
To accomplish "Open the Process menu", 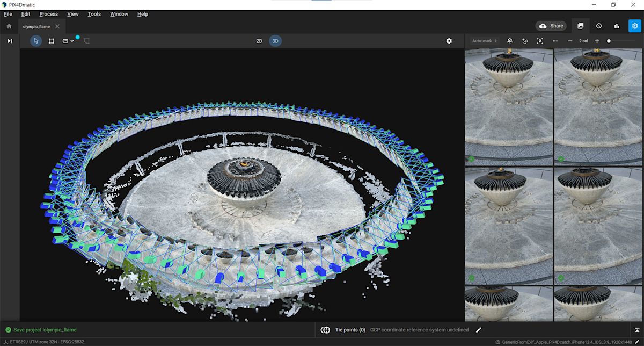I will pos(48,14).
